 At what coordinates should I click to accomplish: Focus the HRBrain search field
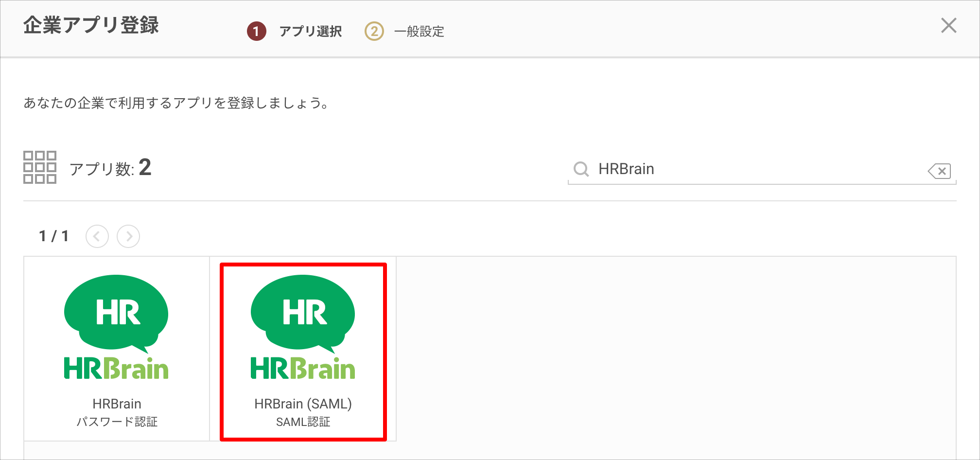coord(762,169)
